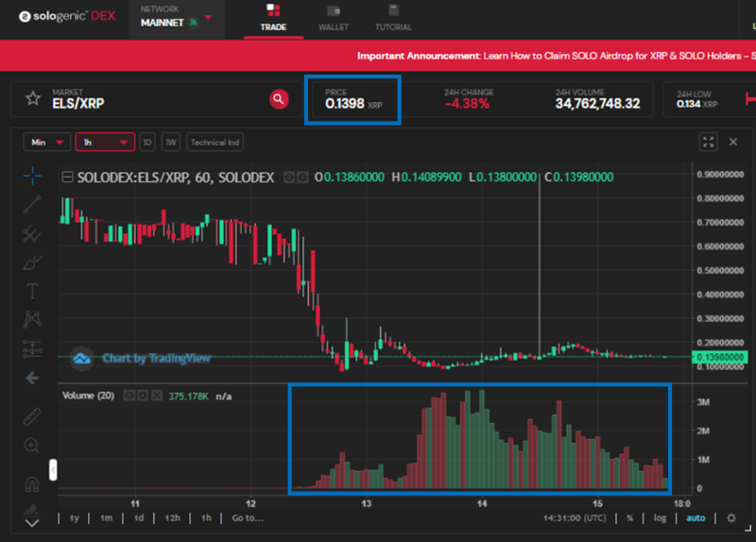Select the XABCD pattern tool

coord(32,319)
